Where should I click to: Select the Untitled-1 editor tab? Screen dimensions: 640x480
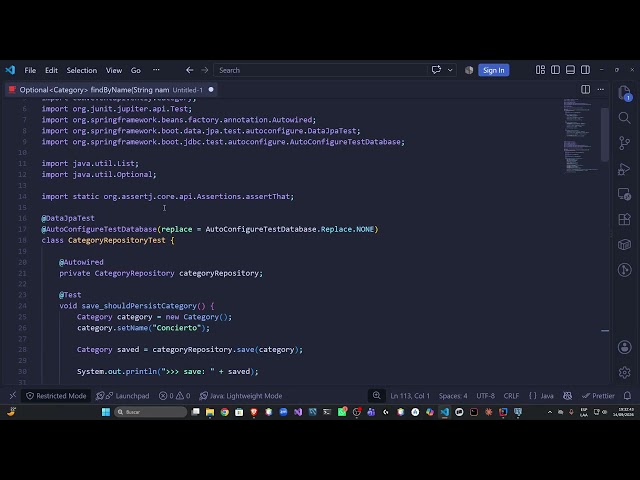coord(111,89)
